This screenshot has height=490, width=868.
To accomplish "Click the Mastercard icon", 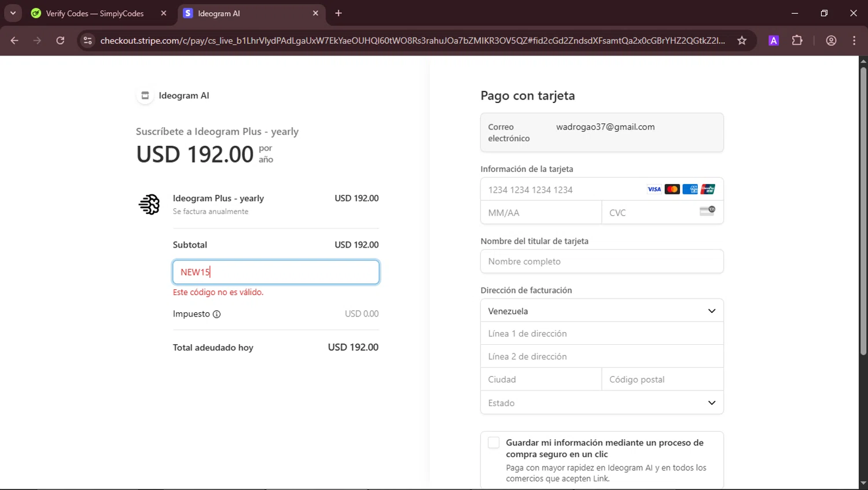I will (x=672, y=189).
